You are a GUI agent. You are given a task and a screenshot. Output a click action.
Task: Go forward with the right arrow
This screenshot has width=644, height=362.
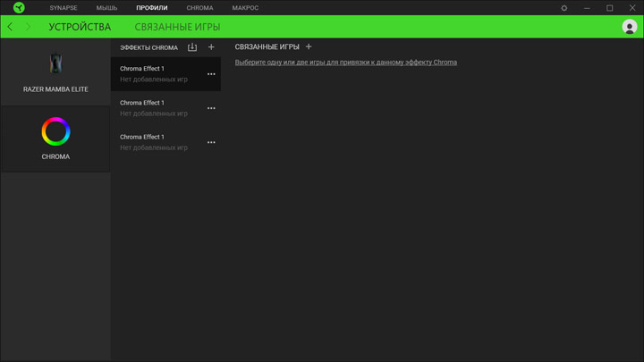pyautogui.click(x=28, y=27)
